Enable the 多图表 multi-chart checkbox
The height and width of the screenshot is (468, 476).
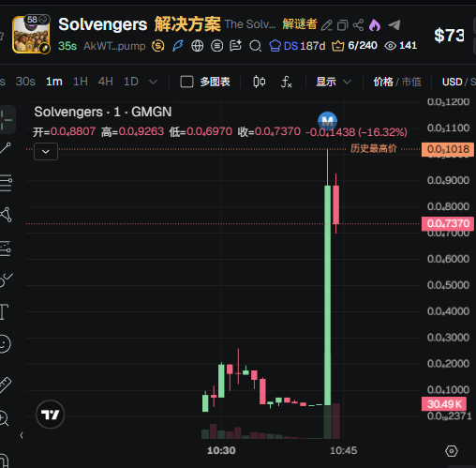coord(186,82)
